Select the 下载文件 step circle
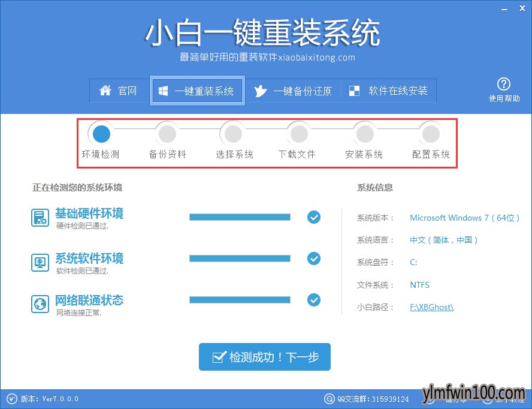The width and height of the screenshot is (532, 409). tap(299, 134)
